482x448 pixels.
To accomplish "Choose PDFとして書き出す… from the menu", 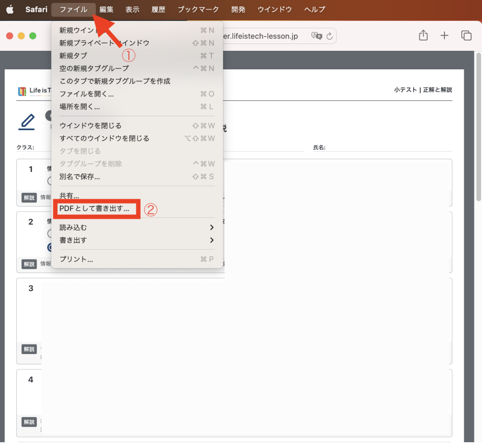I will 94,209.
